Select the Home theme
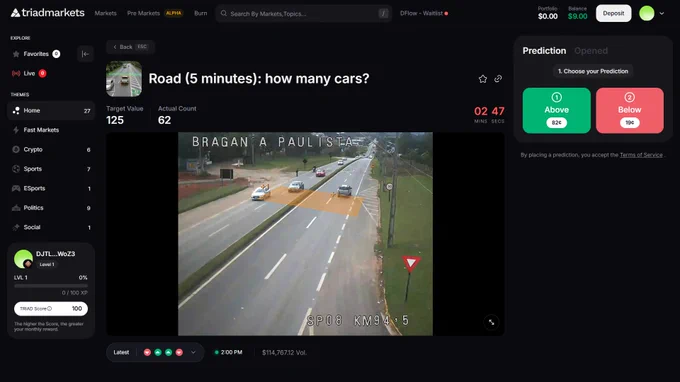 click(x=51, y=111)
